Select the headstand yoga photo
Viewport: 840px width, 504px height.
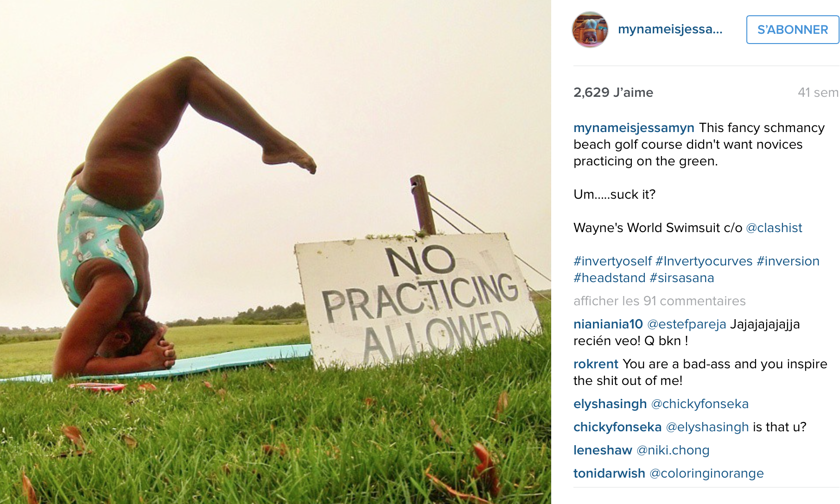275,252
